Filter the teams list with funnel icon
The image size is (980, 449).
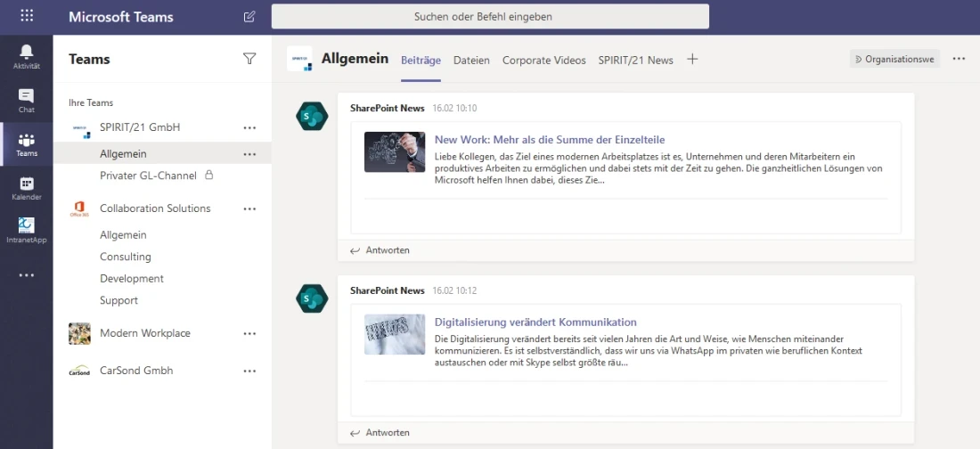[249, 59]
